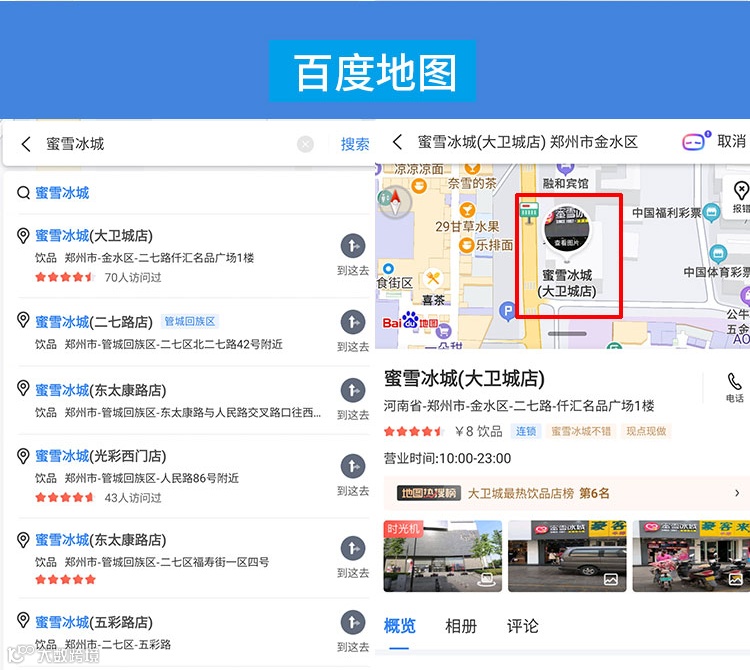Expand the 大卫城最热饮品店榜 ranking chevron
750x670 pixels.
tap(737, 493)
